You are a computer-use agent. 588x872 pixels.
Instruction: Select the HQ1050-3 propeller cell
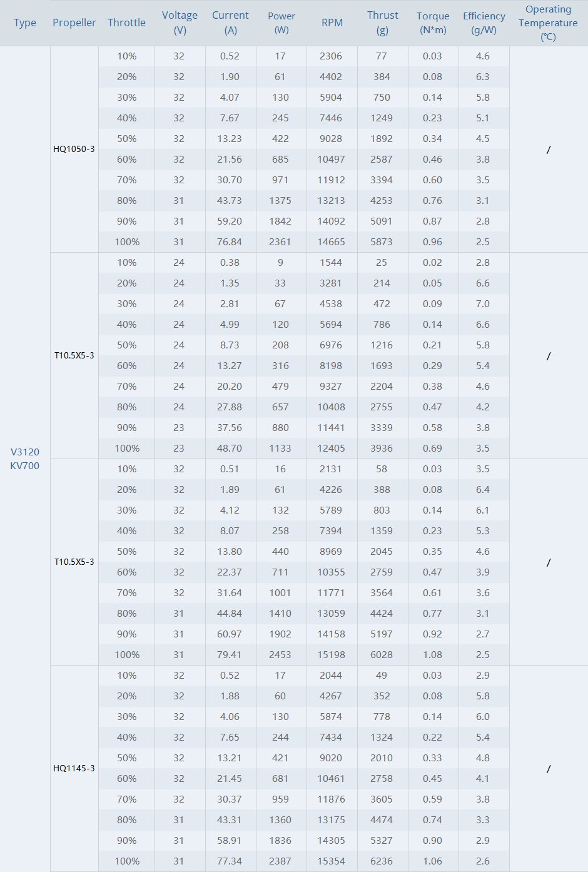[74, 149]
